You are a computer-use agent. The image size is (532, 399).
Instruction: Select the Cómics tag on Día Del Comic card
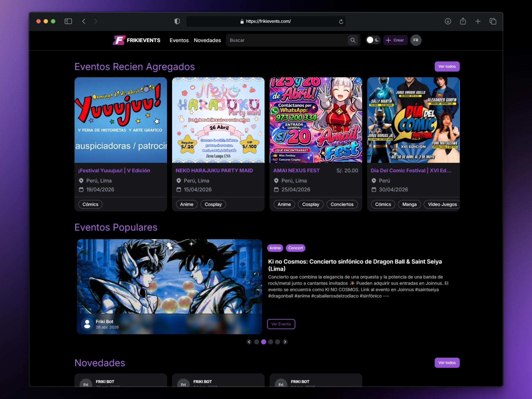click(383, 204)
